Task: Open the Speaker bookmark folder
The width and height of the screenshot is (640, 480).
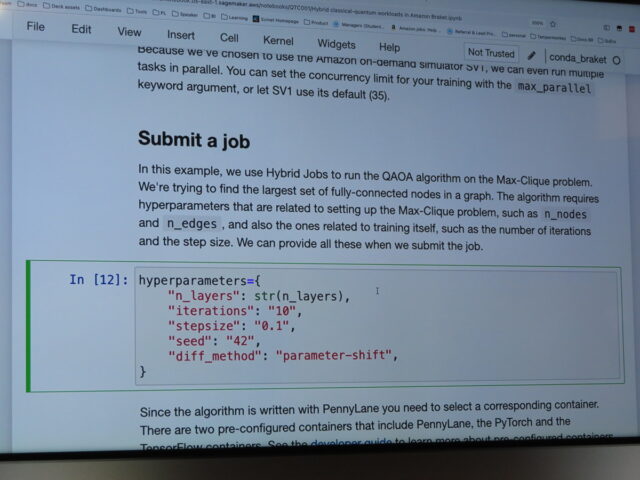Action: pos(185,14)
